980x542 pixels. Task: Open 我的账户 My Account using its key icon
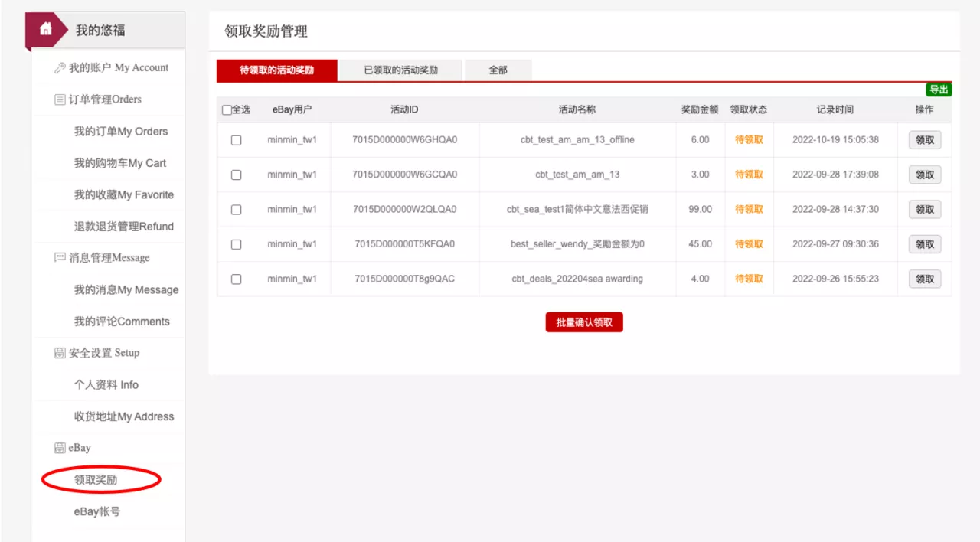pos(59,67)
